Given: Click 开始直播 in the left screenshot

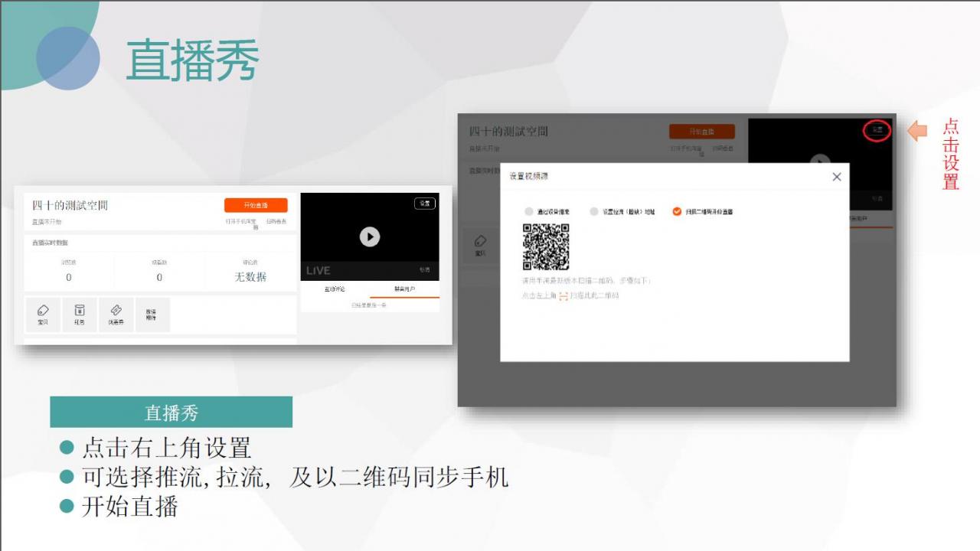Looking at the screenshot, I should (x=256, y=205).
